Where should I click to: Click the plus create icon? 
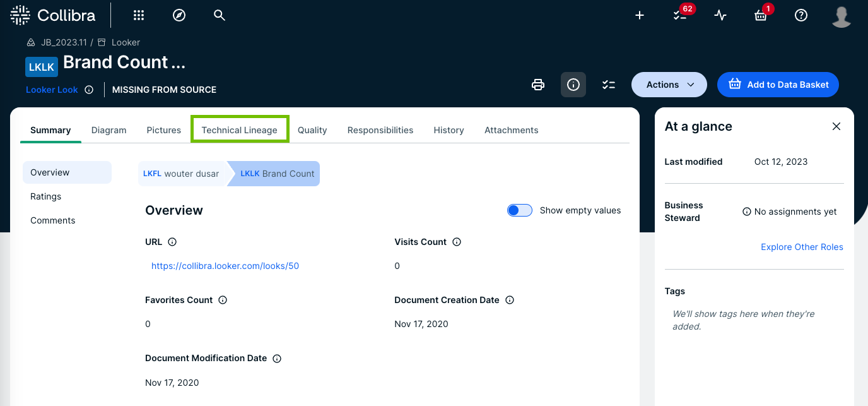640,16
